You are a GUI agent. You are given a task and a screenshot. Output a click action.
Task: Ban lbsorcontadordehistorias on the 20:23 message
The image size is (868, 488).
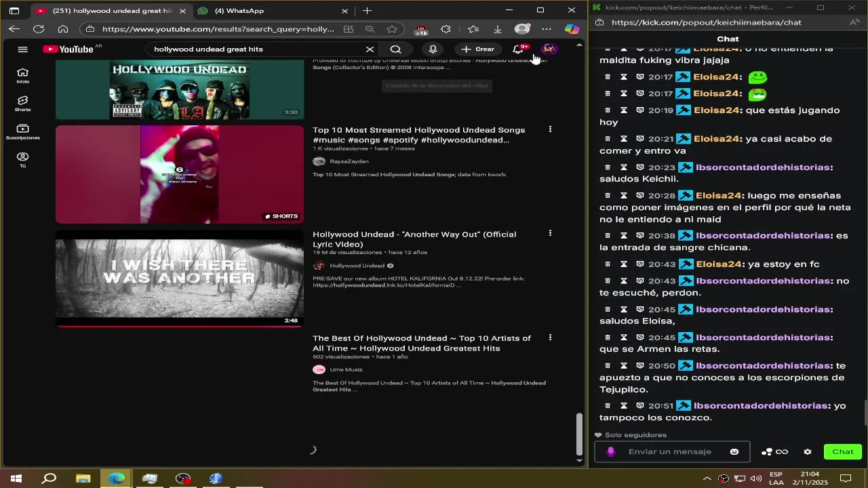click(639, 167)
